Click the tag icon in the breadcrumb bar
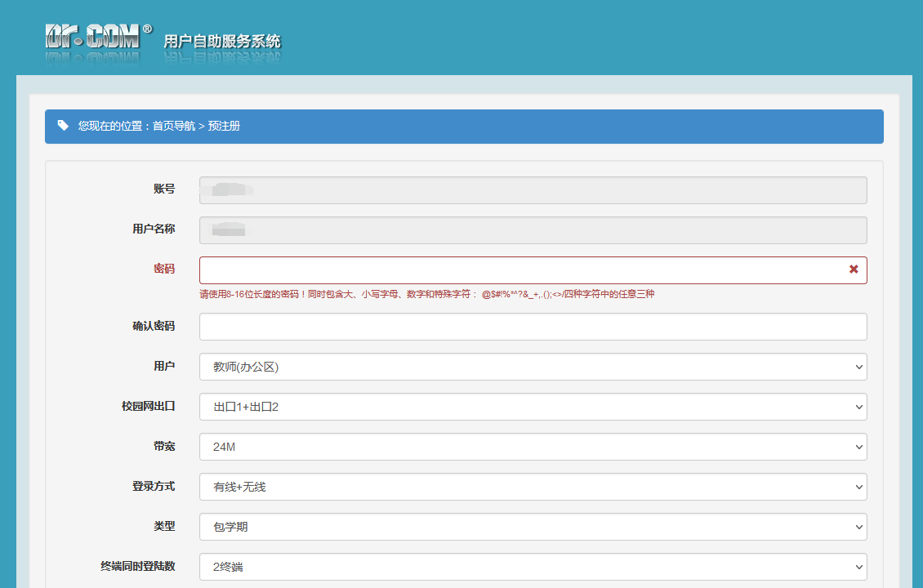 tap(63, 126)
